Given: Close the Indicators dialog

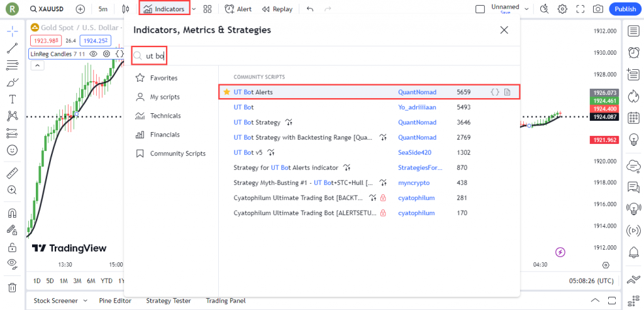Looking at the screenshot, I should [504, 30].
